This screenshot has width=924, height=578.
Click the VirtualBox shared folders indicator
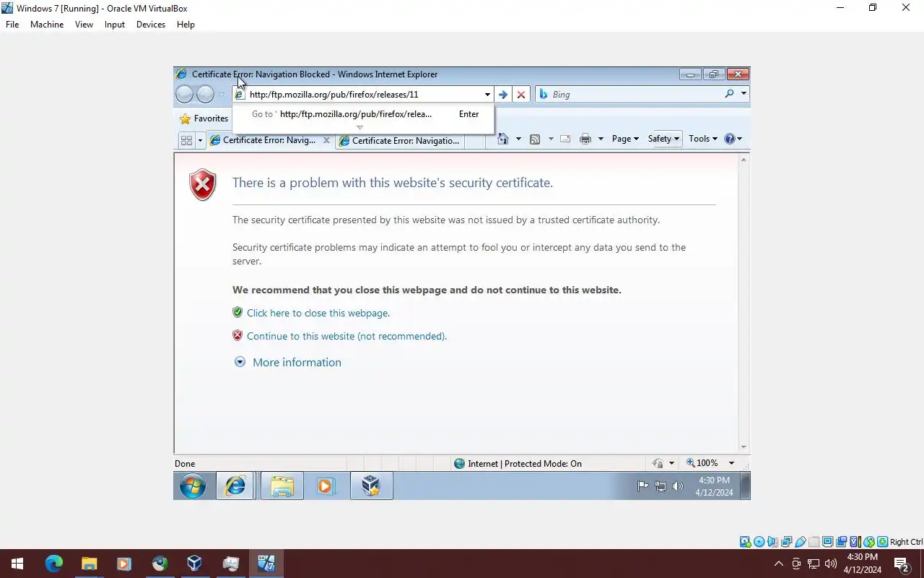814,542
